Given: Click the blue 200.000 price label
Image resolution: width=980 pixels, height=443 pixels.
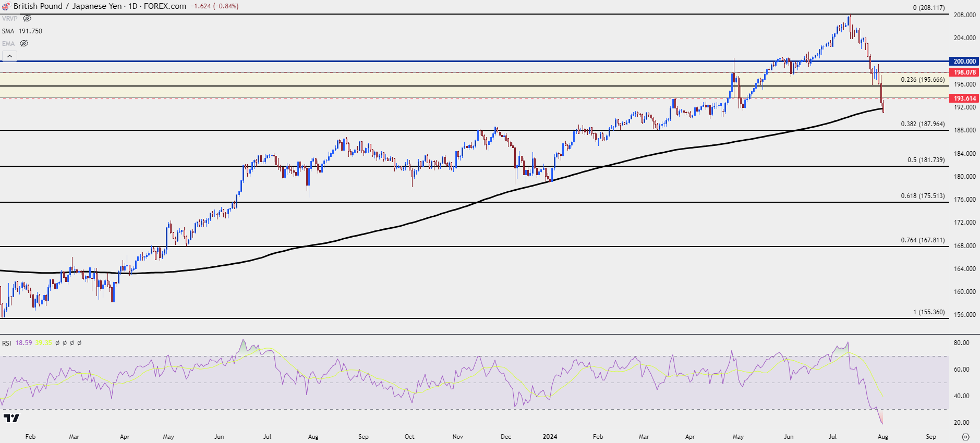Looking at the screenshot, I should pos(964,61).
